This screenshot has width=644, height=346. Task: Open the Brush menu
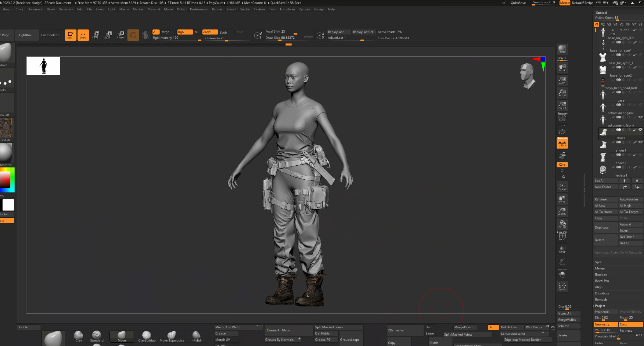[x=7, y=9]
